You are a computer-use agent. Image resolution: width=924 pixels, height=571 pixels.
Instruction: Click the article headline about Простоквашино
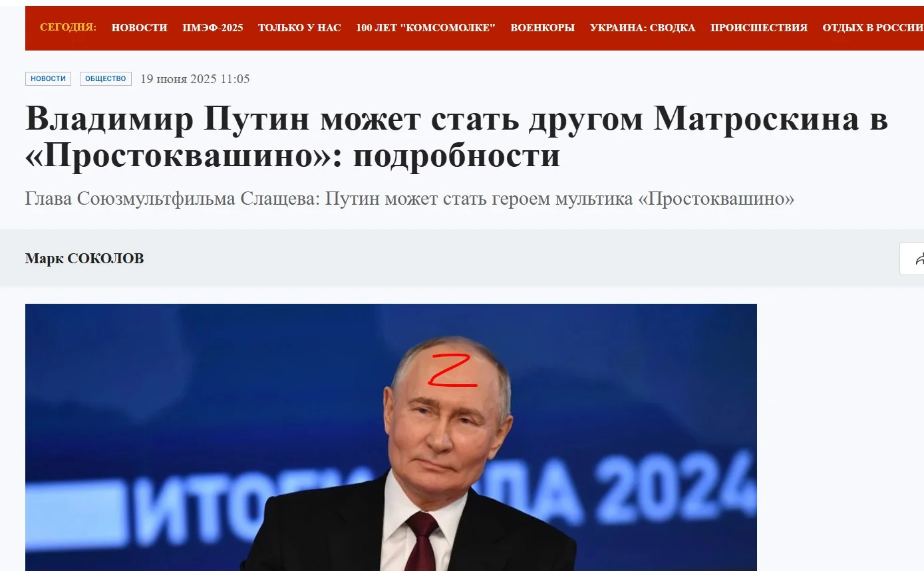tap(456, 137)
